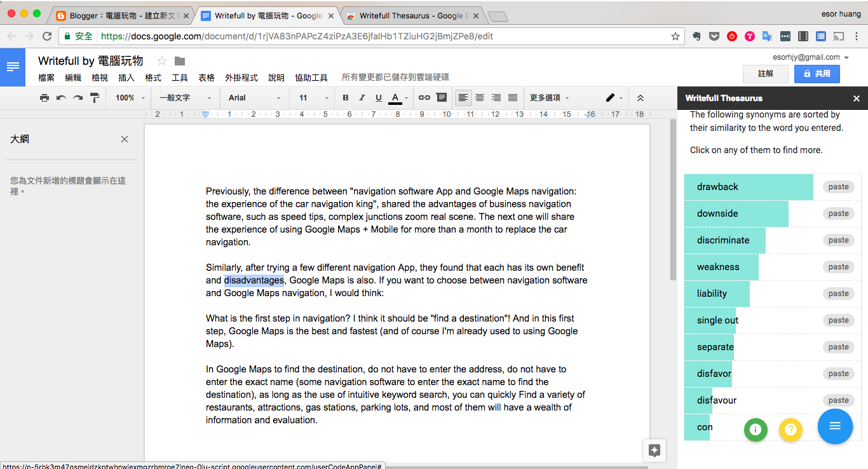Undo the last edit

(61, 98)
